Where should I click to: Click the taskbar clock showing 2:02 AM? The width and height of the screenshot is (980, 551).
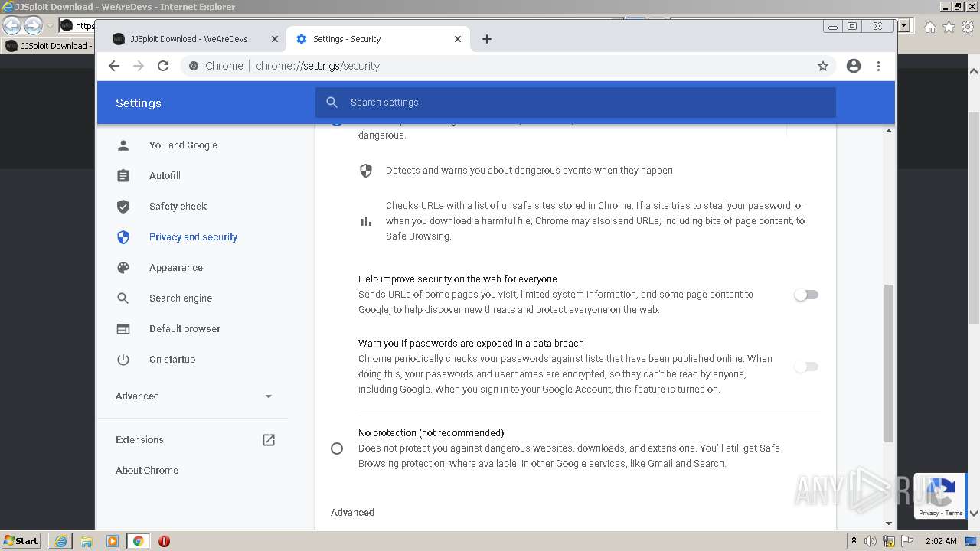tap(941, 541)
